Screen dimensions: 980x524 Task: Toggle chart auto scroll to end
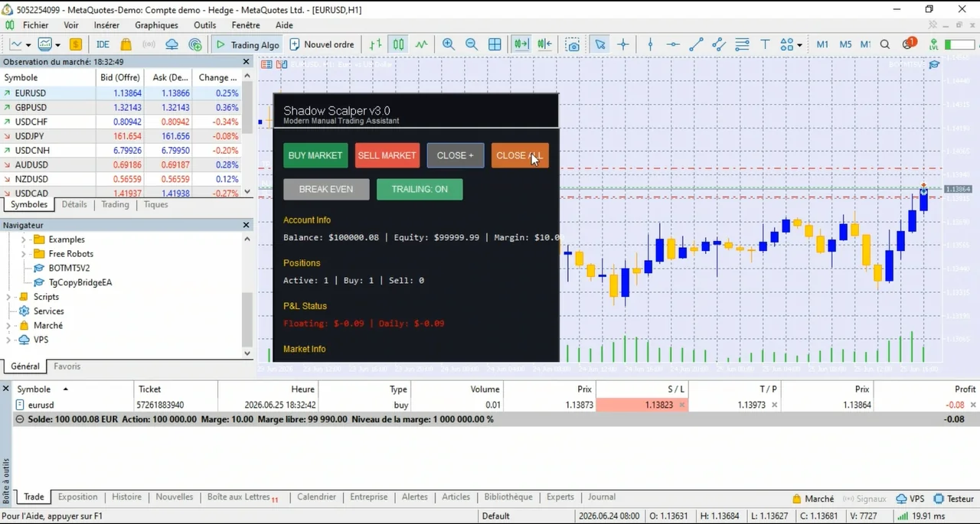coord(521,44)
